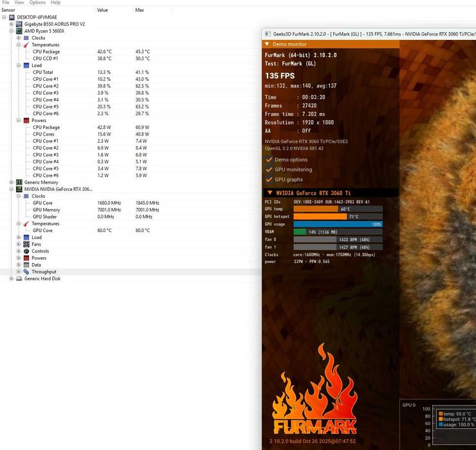476x450 pixels.
Task: Select the CPU Core #2 load row
Action: click(x=131, y=86)
